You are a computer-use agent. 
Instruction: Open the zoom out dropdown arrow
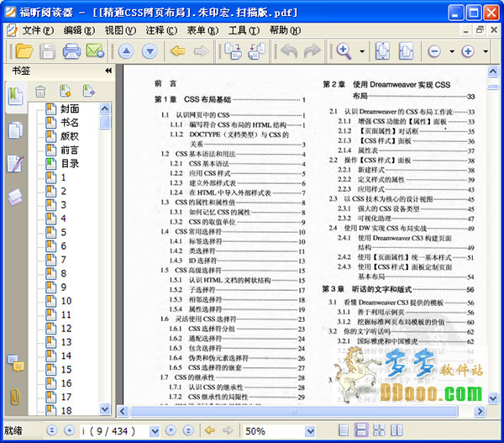pos(452,51)
